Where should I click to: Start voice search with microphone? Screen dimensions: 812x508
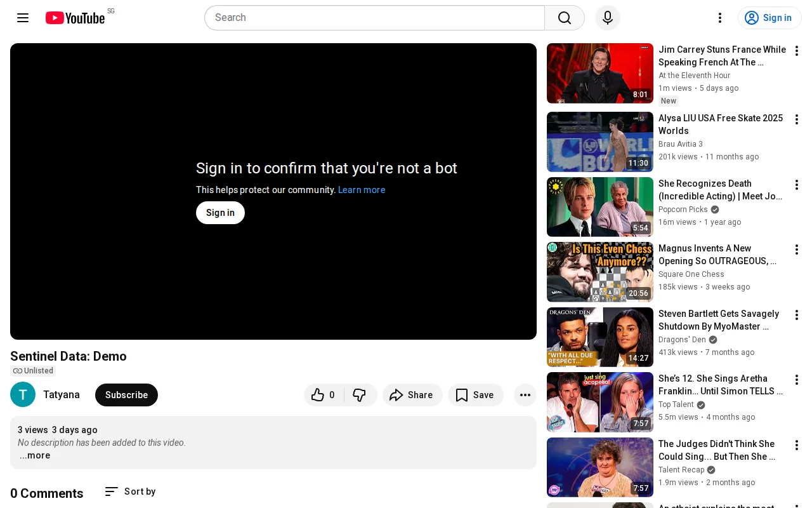coord(608,18)
